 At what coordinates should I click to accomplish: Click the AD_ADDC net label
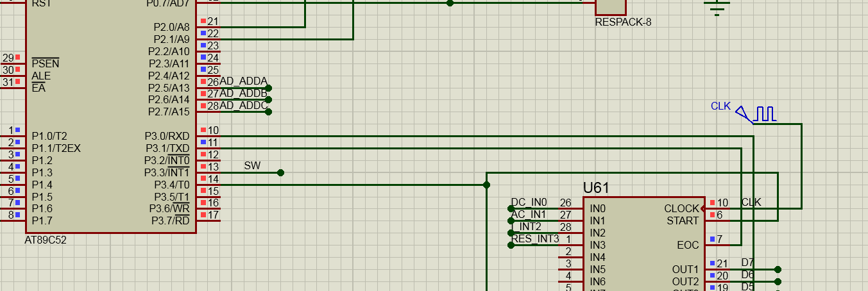point(244,106)
